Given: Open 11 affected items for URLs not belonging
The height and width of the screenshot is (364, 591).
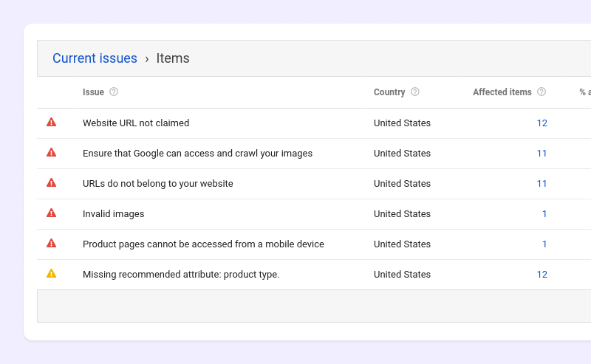Looking at the screenshot, I should (x=542, y=184).
